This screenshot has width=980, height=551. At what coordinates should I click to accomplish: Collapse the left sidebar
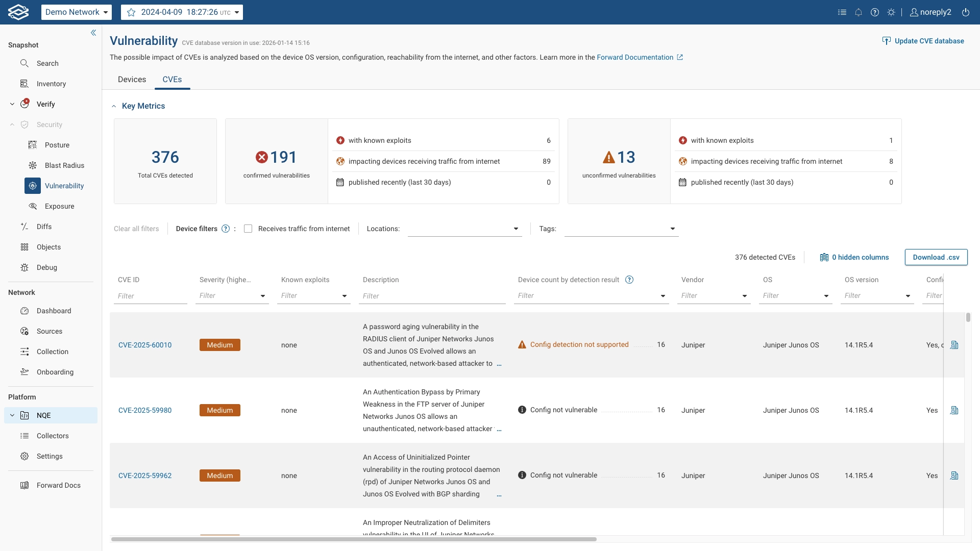click(x=93, y=33)
